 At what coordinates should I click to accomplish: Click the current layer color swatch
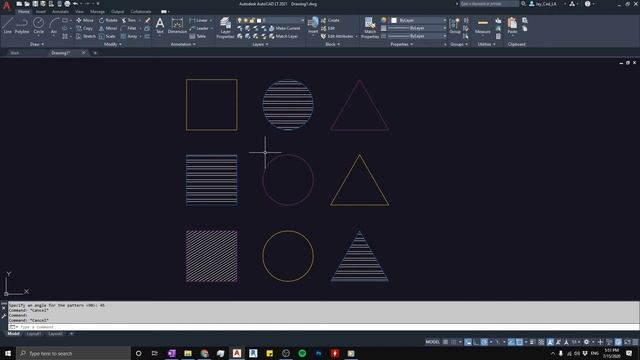tap(259, 20)
